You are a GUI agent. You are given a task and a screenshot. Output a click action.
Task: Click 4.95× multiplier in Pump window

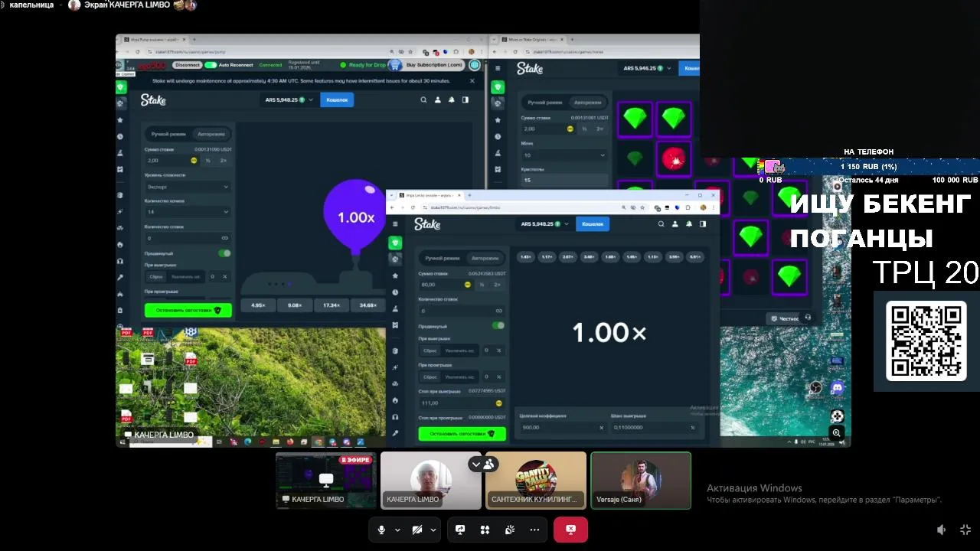click(x=258, y=305)
